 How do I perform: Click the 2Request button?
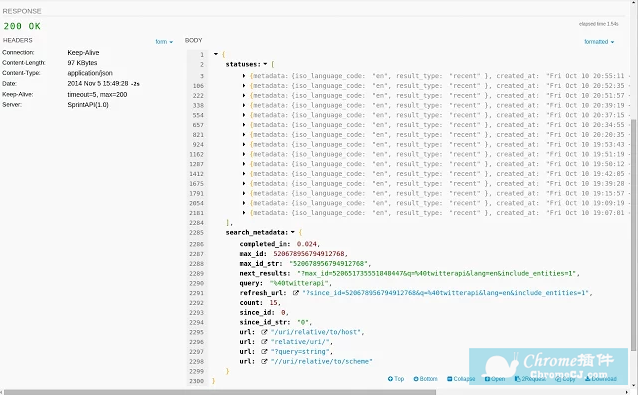[530, 379]
